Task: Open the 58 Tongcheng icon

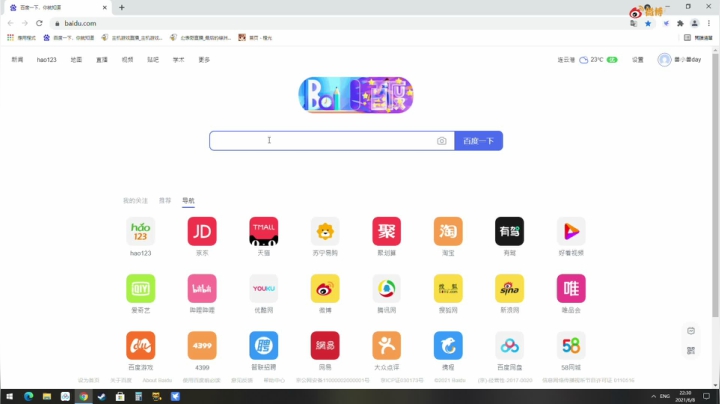Action: pos(571,345)
